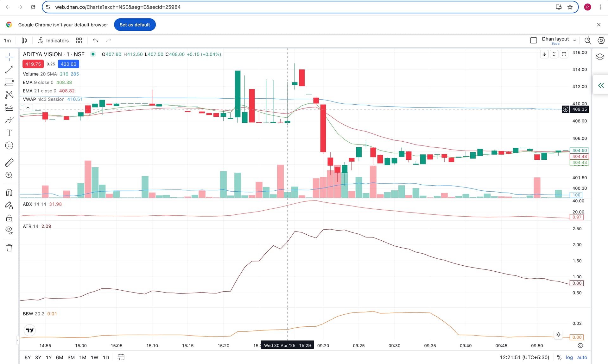Select the VWAP hlc3 Session legend
The height and width of the screenshot is (364, 608).
tap(44, 99)
